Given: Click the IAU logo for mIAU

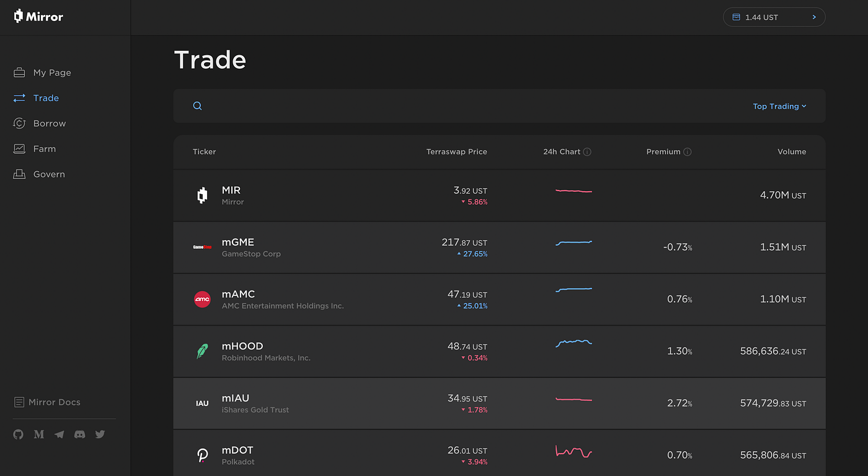Looking at the screenshot, I should pos(202,403).
